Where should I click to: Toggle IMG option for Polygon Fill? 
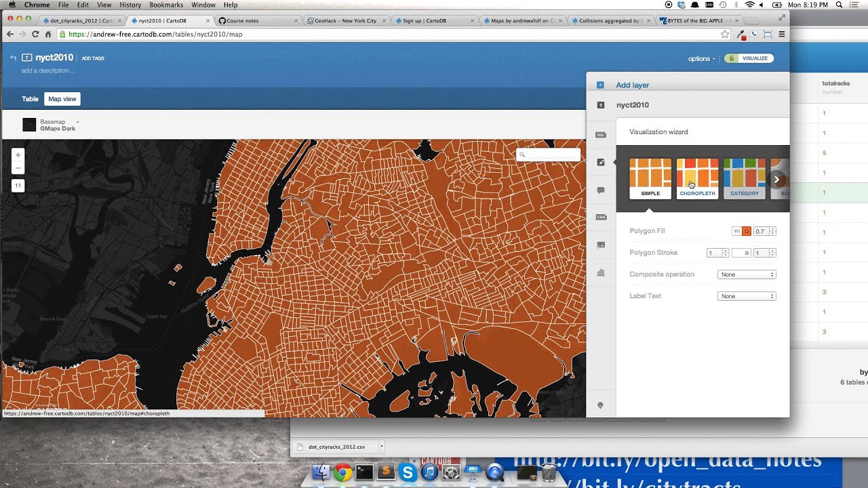(736, 231)
